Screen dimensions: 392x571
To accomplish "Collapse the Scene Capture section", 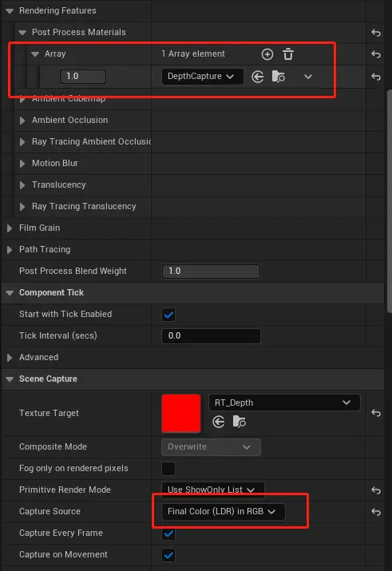I will point(10,379).
